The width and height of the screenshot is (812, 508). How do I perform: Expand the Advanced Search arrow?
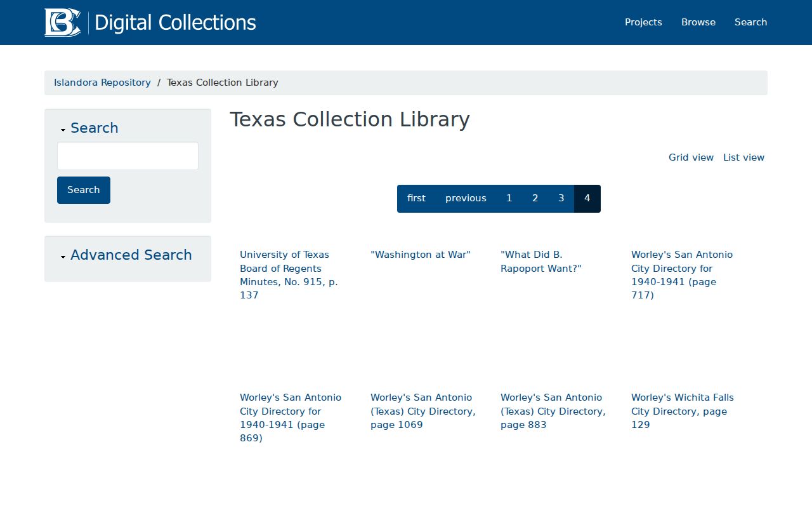pyautogui.click(x=63, y=257)
